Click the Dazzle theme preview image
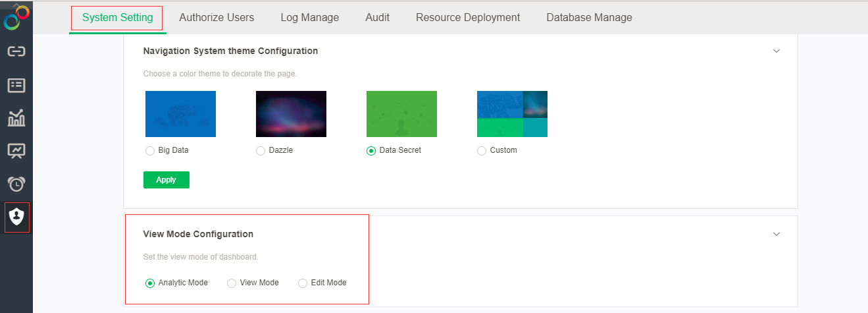 click(291, 114)
